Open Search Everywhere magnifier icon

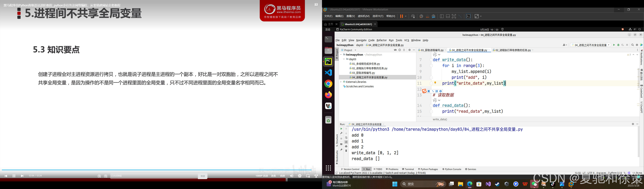click(x=632, y=45)
